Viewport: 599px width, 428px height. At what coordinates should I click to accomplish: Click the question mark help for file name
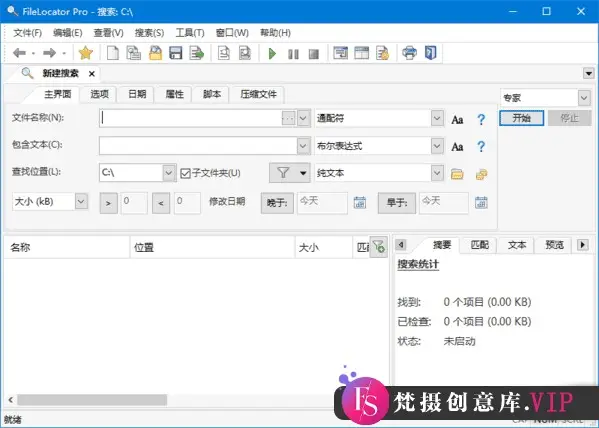pos(481,120)
